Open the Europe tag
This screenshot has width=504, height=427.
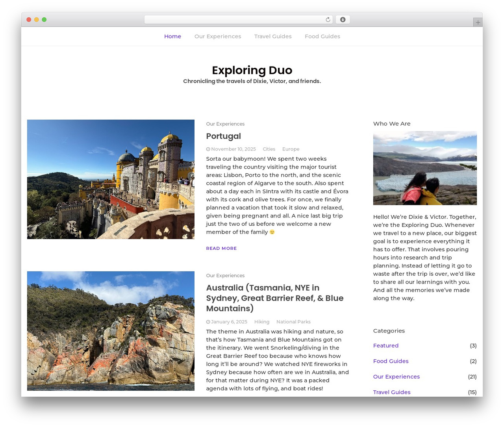(x=291, y=149)
